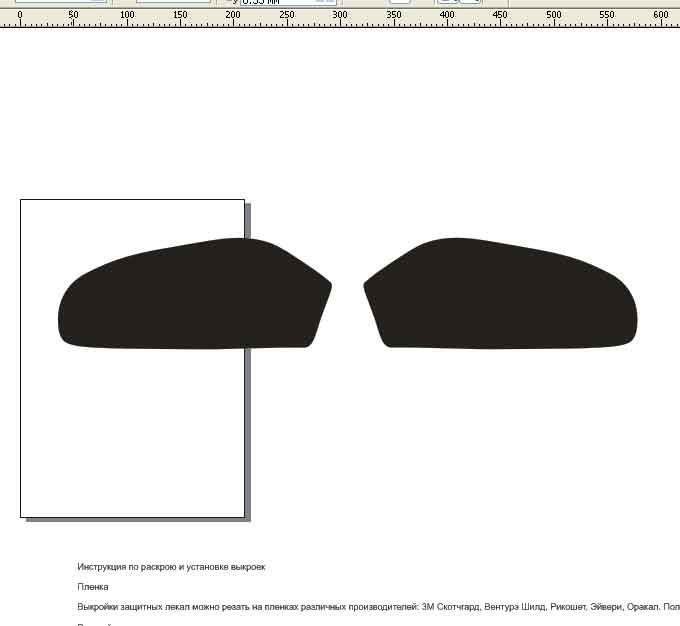Select the 'Пленка' text line
This screenshot has height=626, width=680.
click(x=93, y=587)
